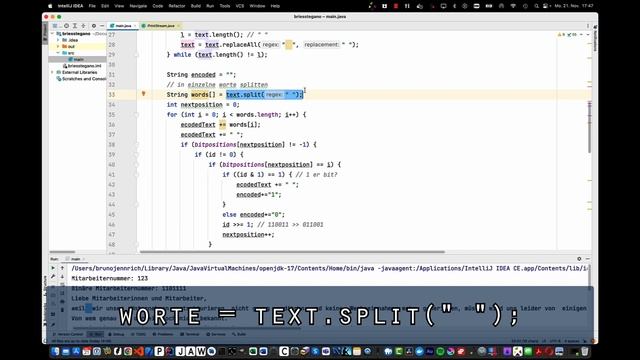640x360 pixels.
Task: Open macOS Spotlight search icon
Action: point(536,6)
